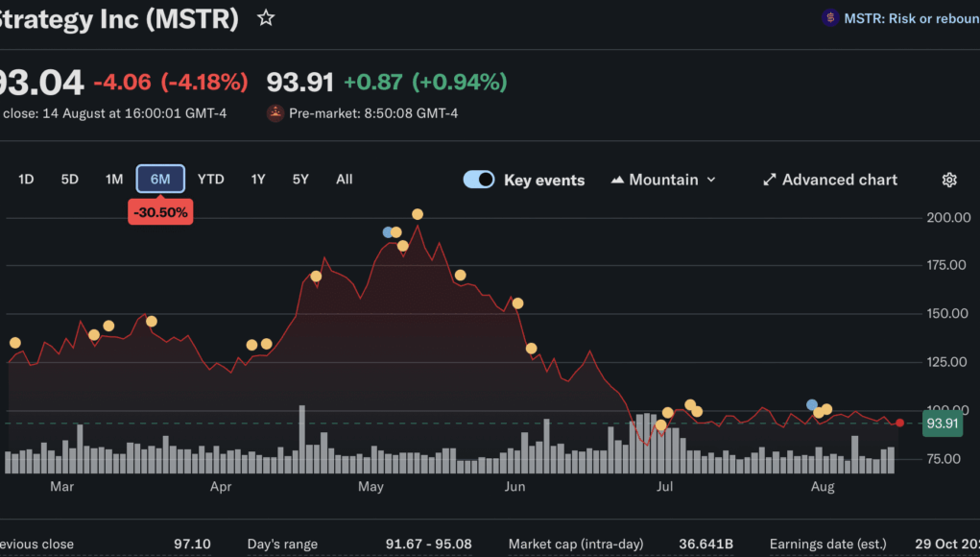The height and width of the screenshot is (557, 980).
Task: Select the 6M time range
Action: click(160, 180)
